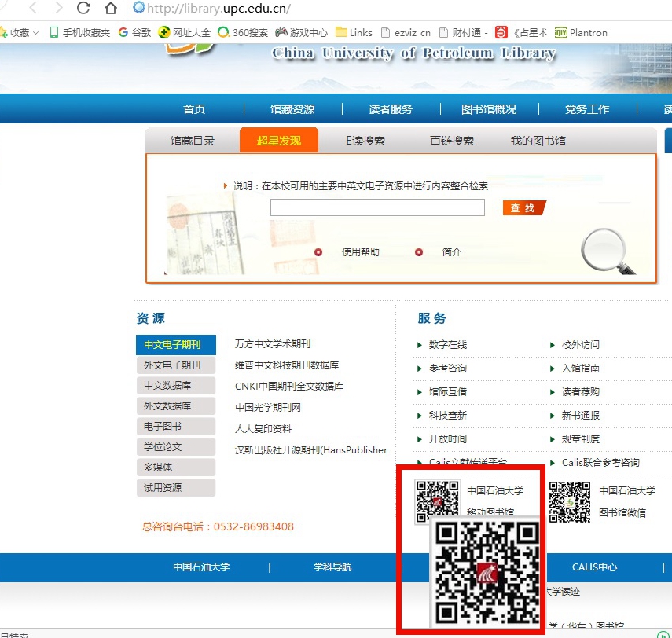
Task: Switch to the E读搜索 tab
Action: coord(365,141)
